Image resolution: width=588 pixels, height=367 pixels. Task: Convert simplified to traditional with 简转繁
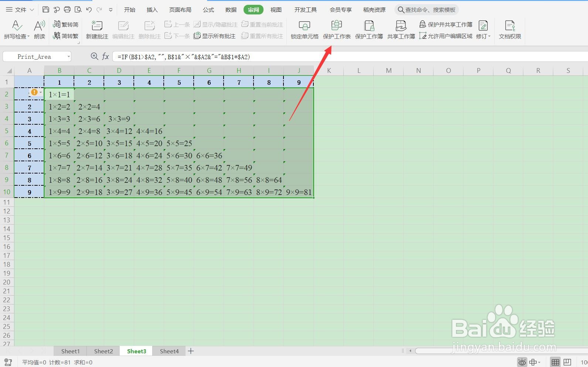click(66, 36)
